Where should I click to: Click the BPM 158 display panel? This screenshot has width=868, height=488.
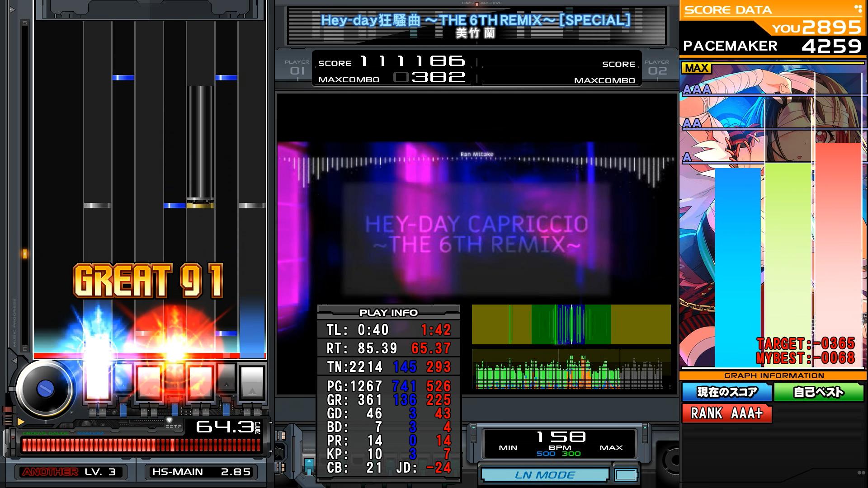click(x=560, y=443)
